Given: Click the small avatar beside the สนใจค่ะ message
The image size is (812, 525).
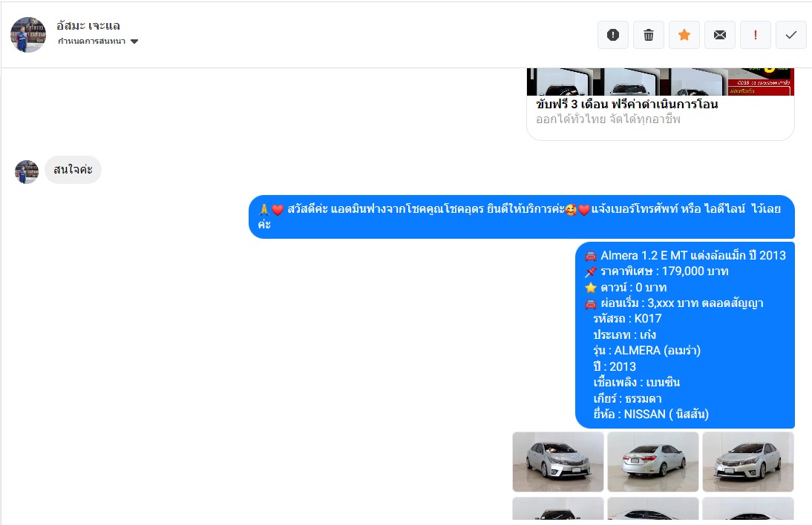Looking at the screenshot, I should click(x=27, y=172).
